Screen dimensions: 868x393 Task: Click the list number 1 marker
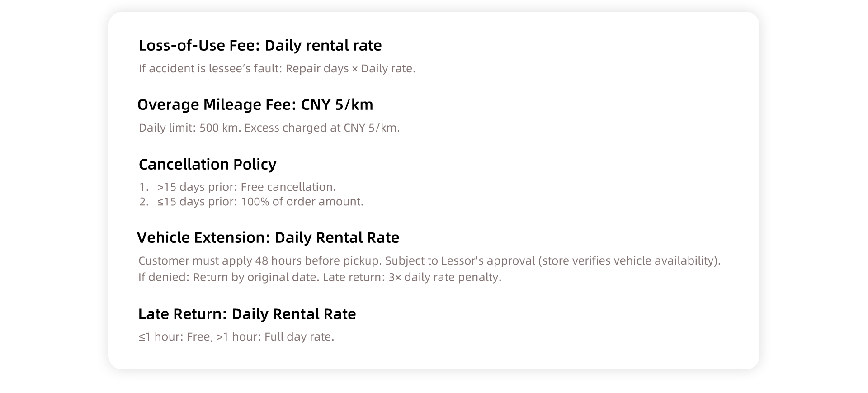pyautogui.click(x=144, y=187)
